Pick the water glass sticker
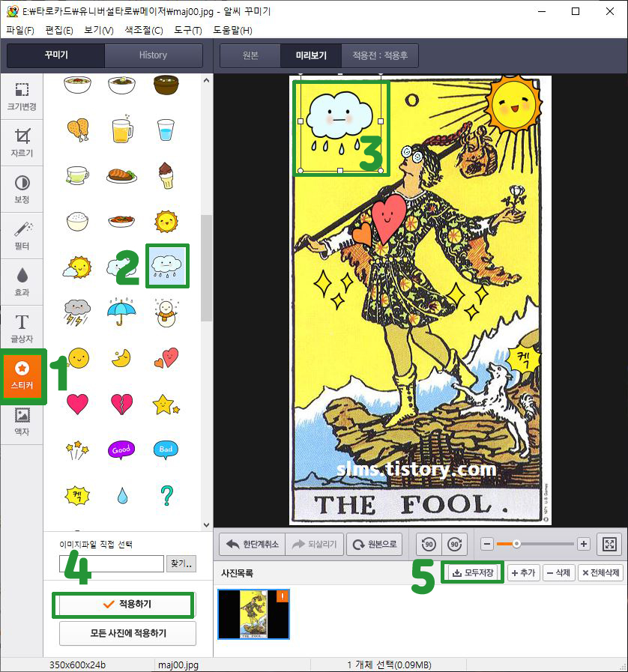The width and height of the screenshot is (628, 672). tap(166, 130)
